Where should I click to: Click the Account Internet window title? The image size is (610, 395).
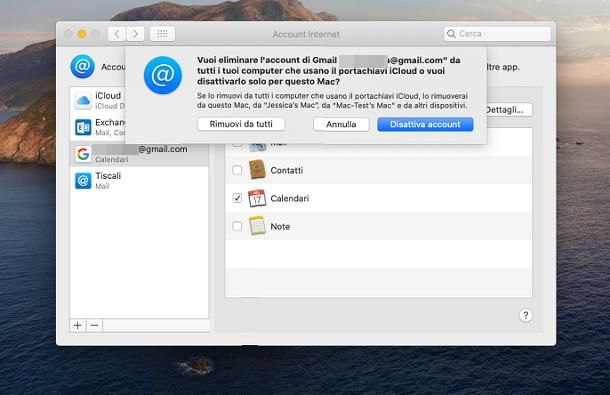306,34
